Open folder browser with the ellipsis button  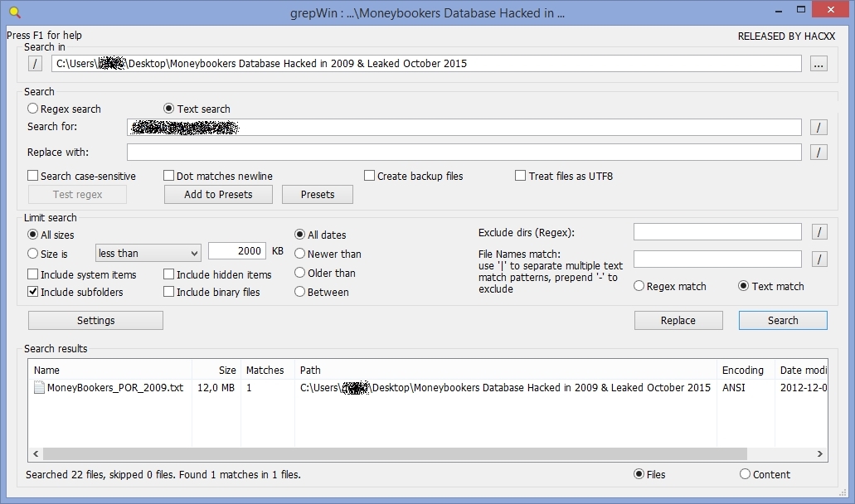coord(819,64)
